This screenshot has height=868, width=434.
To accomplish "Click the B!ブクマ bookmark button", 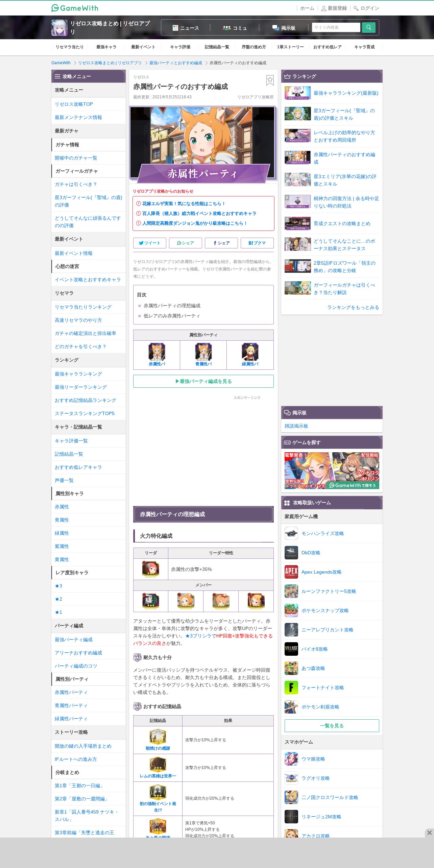I will click(257, 243).
